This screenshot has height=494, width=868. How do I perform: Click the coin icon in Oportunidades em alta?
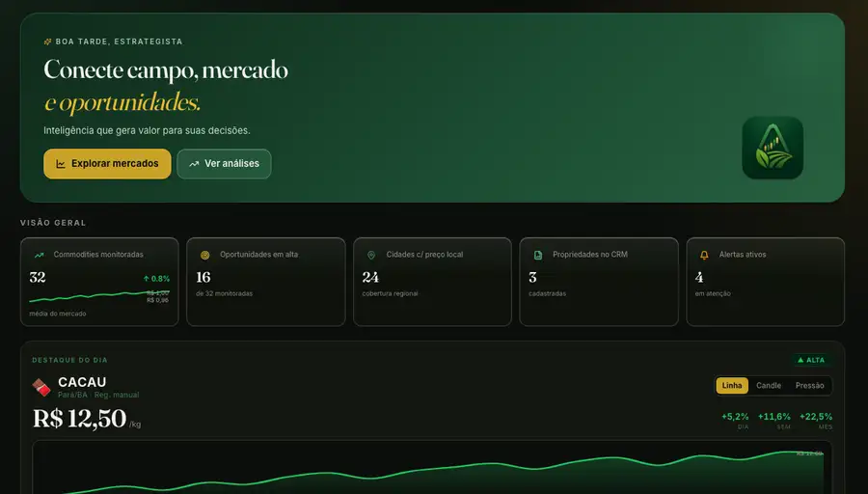point(204,255)
